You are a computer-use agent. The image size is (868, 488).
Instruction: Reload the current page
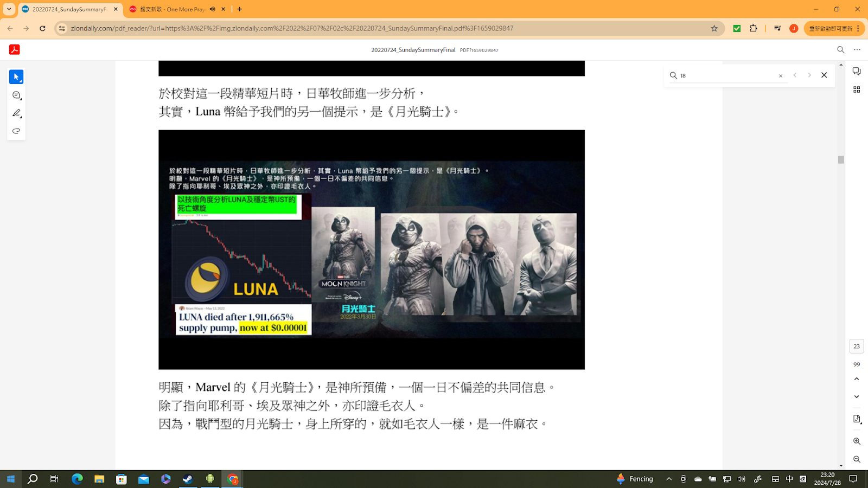tap(42, 28)
